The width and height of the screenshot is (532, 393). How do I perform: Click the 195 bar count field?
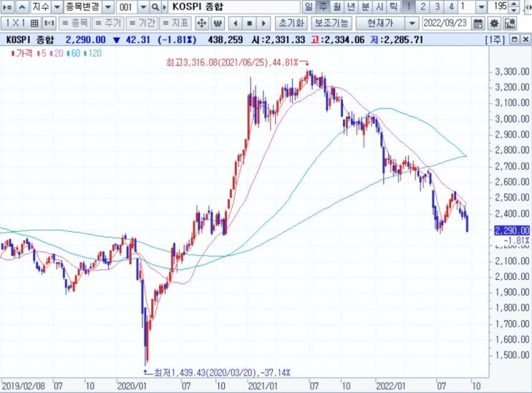point(499,6)
